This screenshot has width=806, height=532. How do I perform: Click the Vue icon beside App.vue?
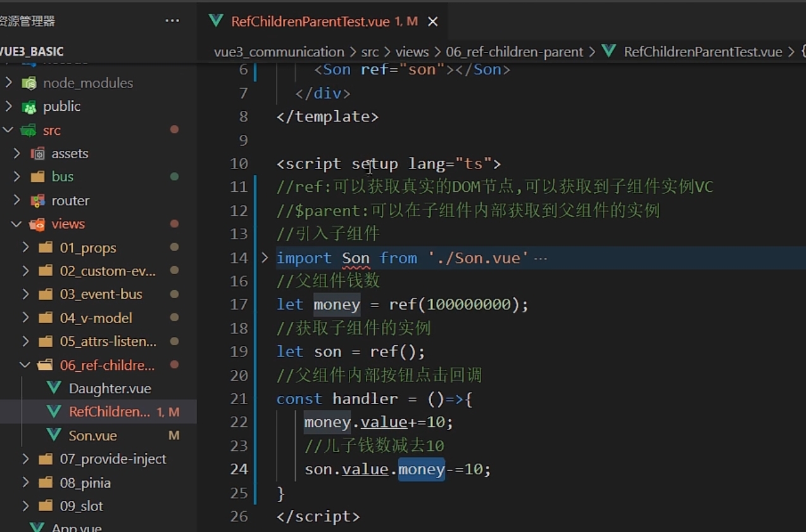click(x=37, y=528)
